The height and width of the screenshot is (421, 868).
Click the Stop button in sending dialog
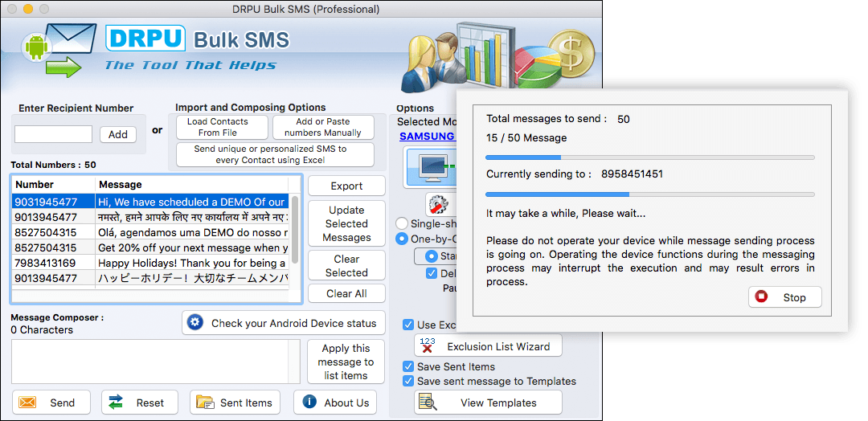785,297
